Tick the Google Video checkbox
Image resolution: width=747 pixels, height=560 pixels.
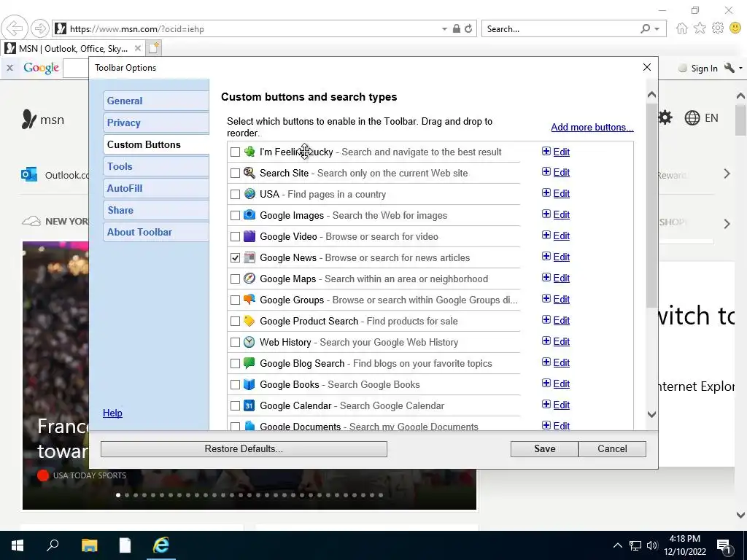click(235, 237)
